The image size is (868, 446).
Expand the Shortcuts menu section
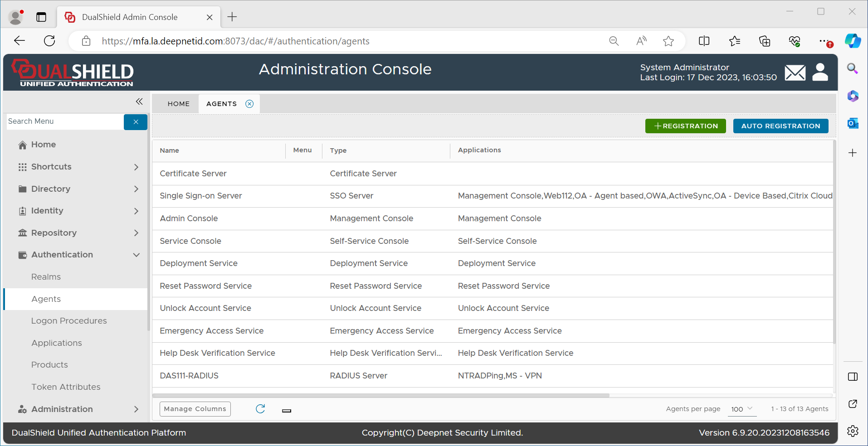point(136,167)
